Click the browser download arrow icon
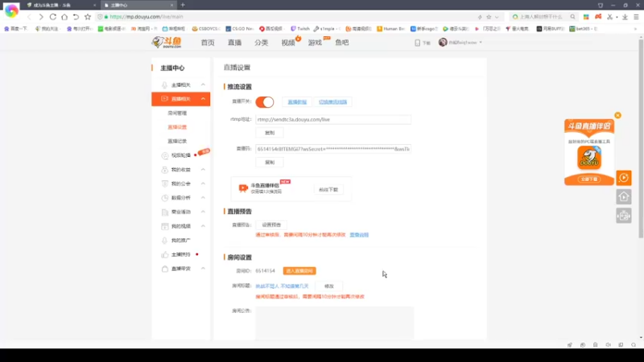This screenshot has height=362, width=644. coord(625,17)
